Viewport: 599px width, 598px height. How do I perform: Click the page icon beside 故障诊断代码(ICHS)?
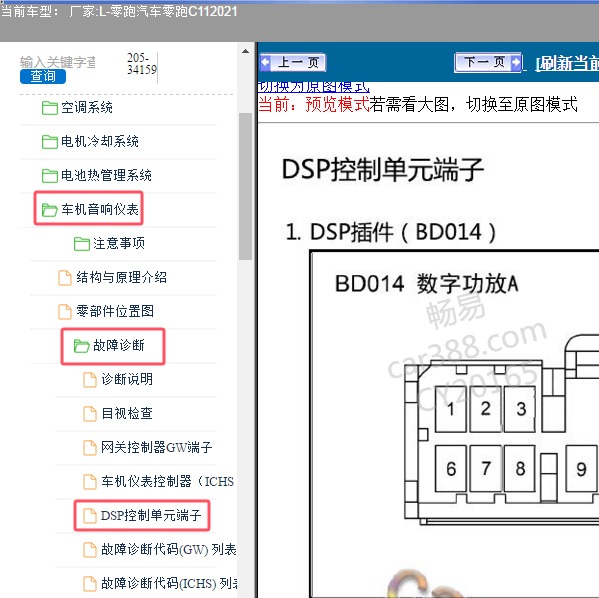tap(90, 584)
